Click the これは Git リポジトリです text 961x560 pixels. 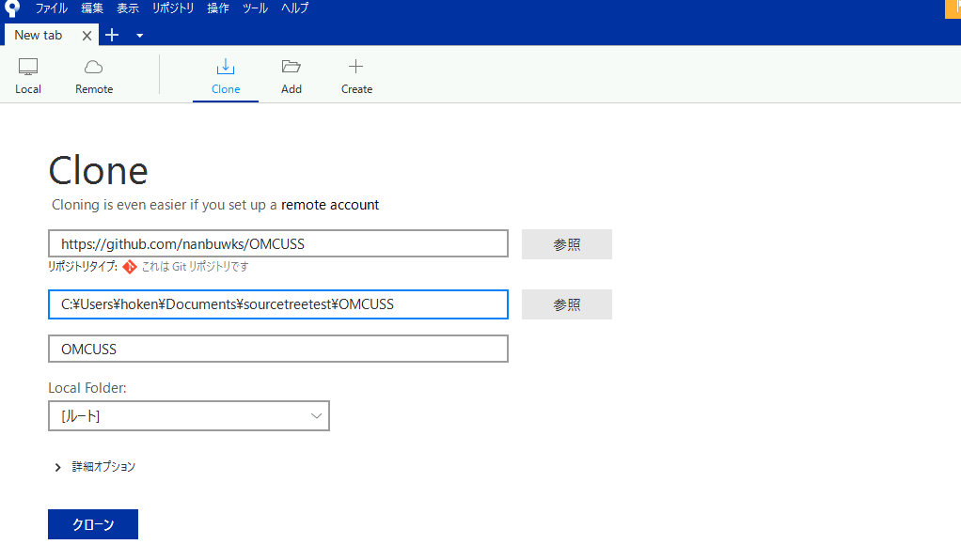point(195,267)
